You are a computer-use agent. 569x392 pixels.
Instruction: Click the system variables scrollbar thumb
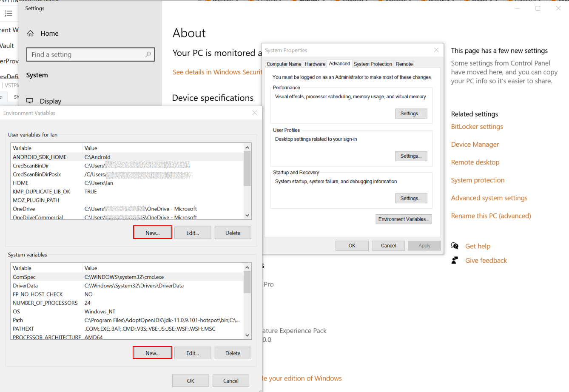click(247, 282)
